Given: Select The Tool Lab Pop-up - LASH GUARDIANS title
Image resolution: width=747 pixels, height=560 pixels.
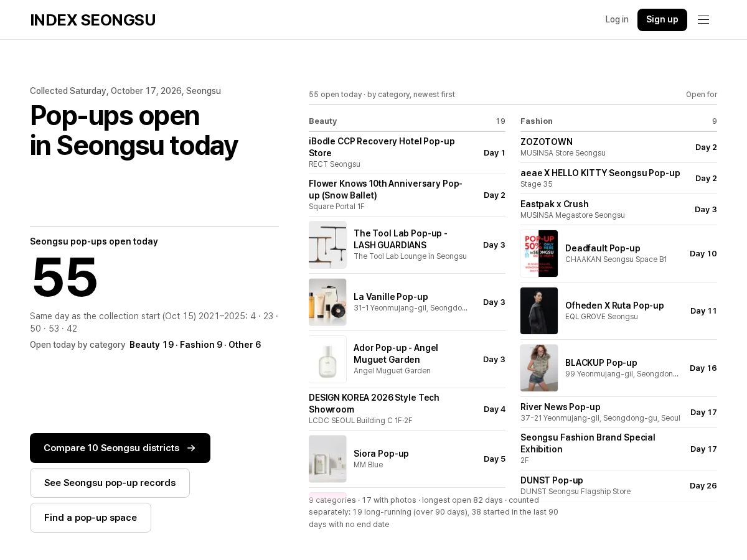Looking at the screenshot, I should (x=400, y=239).
